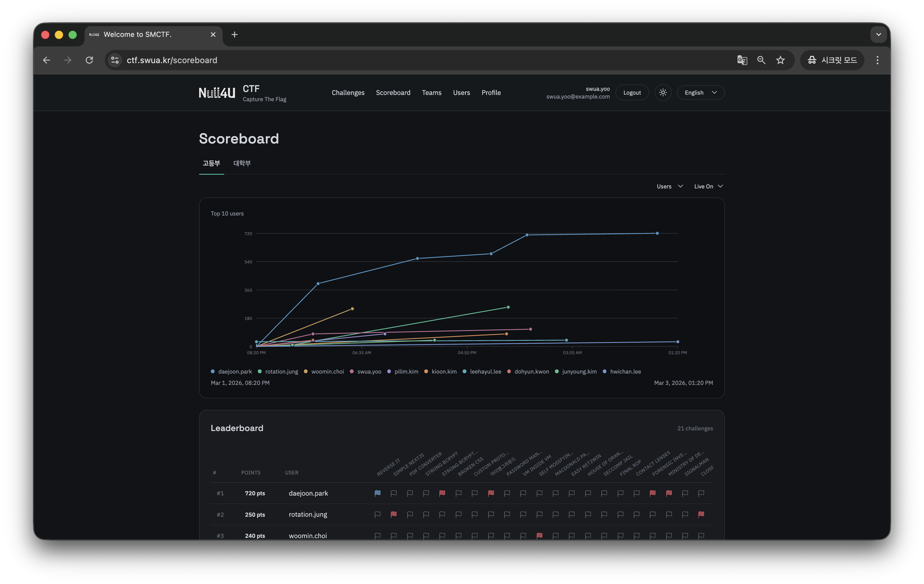924x584 pixels.
Task: Toggle hwichan.lee series in chart legend
Action: pos(622,371)
